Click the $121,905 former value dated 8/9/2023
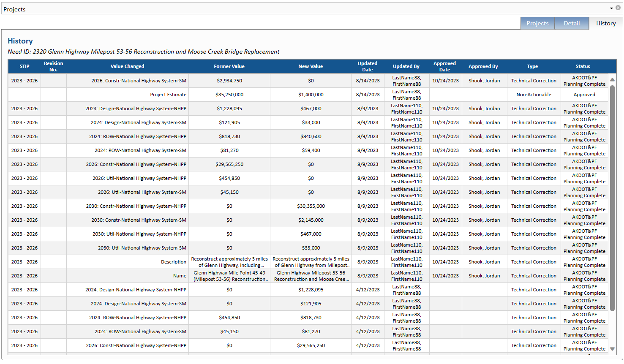 (x=229, y=122)
